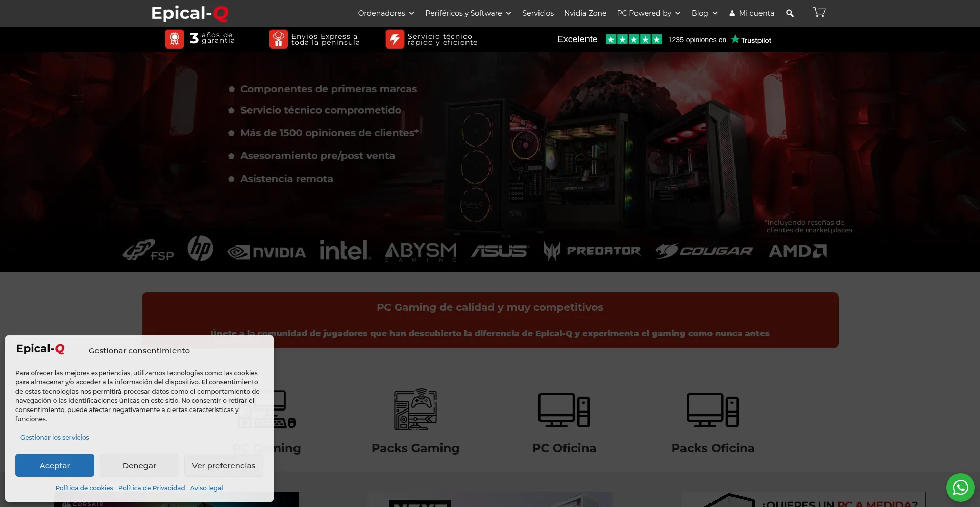Open the Política de cookies link
980x507 pixels.
84,488
